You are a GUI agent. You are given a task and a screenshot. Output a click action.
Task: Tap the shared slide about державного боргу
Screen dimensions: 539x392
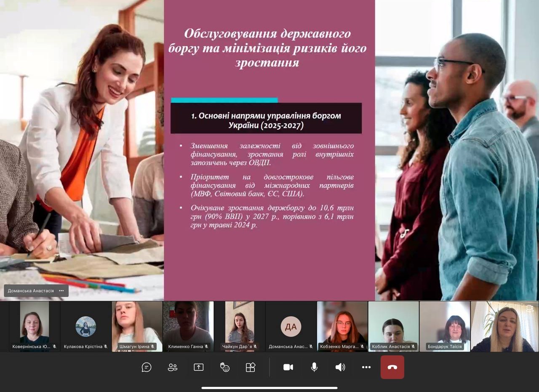(269, 168)
